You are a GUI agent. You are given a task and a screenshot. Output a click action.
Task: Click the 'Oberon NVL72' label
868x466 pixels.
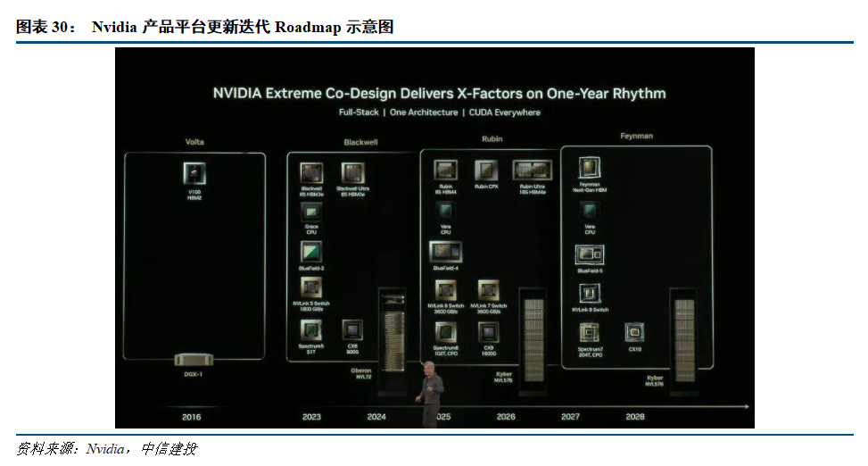361,373
